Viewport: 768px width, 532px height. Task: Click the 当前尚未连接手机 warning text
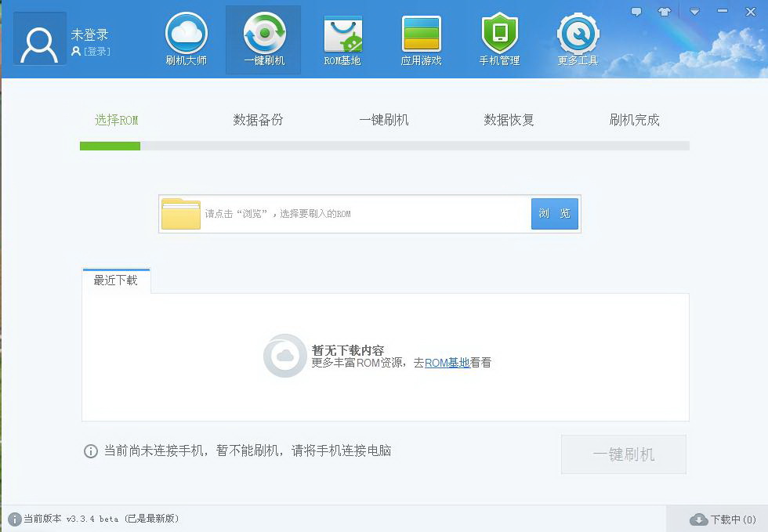(x=248, y=451)
